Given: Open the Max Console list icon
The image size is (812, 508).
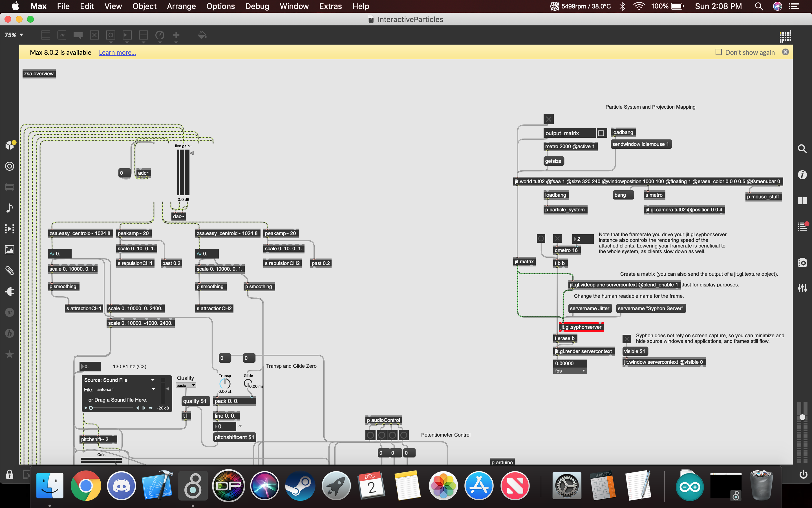Looking at the screenshot, I should 802,226.
